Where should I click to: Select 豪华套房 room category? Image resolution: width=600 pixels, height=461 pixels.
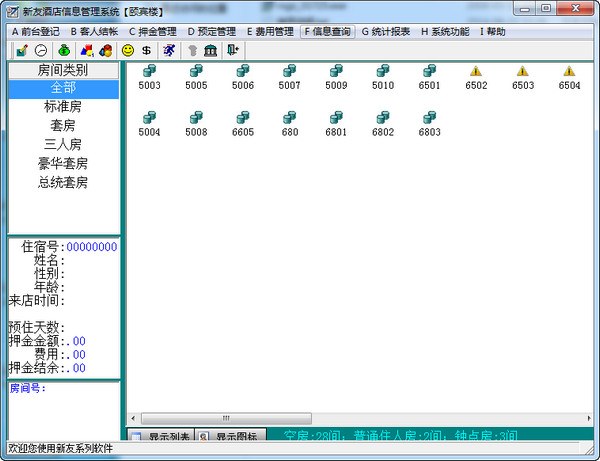pos(63,164)
